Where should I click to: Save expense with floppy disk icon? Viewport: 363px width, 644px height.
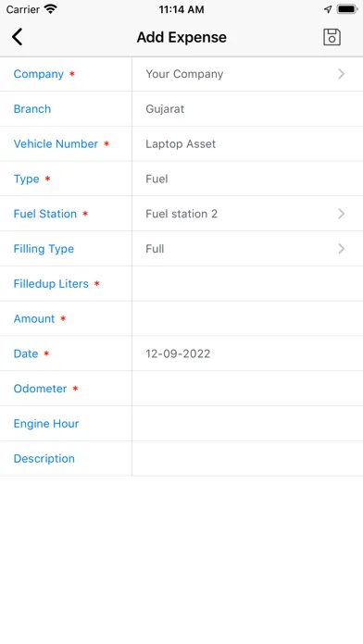pos(332,37)
